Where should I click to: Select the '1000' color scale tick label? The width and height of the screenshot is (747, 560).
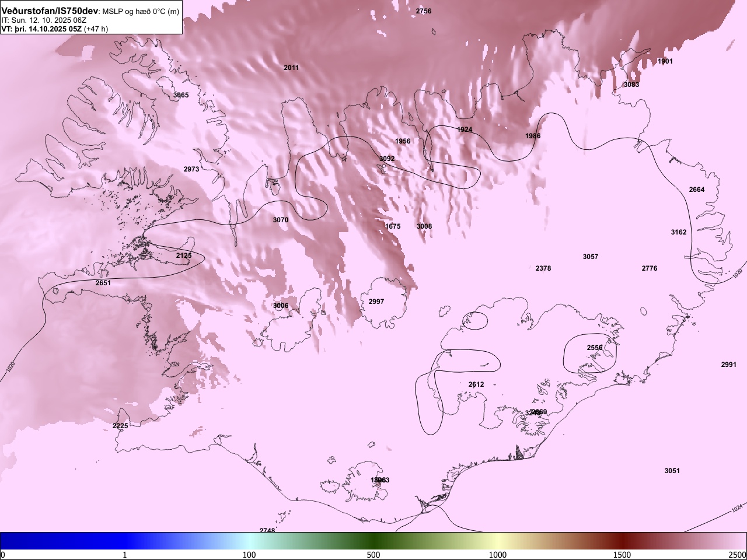498,554
